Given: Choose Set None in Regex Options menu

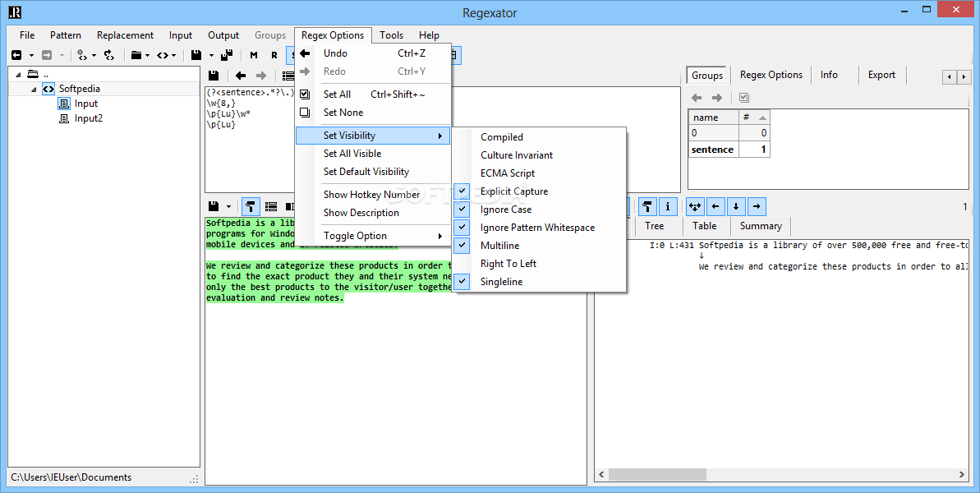Looking at the screenshot, I should click(x=372, y=113).
